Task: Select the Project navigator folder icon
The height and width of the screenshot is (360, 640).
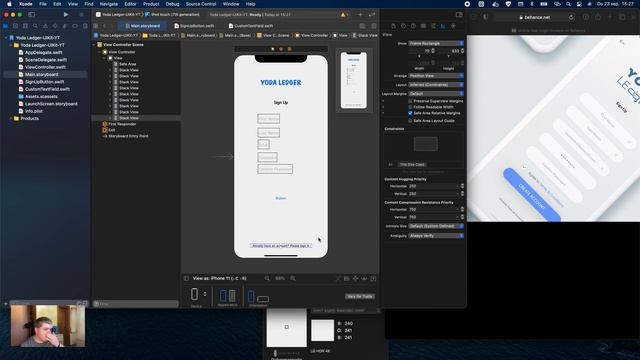Action: (x=6, y=26)
